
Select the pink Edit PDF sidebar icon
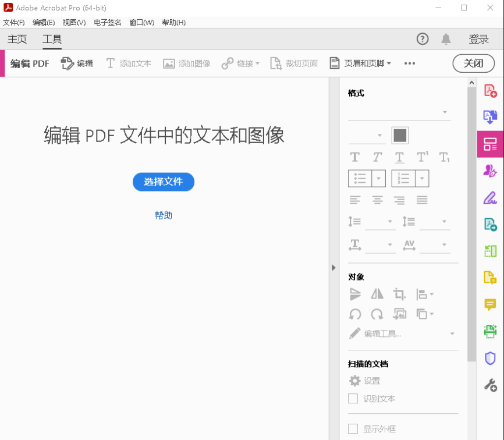(x=490, y=144)
